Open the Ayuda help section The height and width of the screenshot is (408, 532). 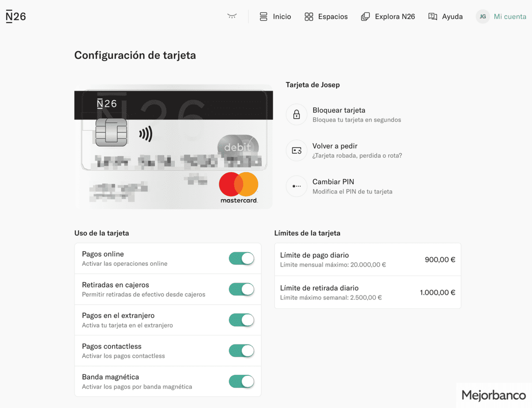point(446,17)
